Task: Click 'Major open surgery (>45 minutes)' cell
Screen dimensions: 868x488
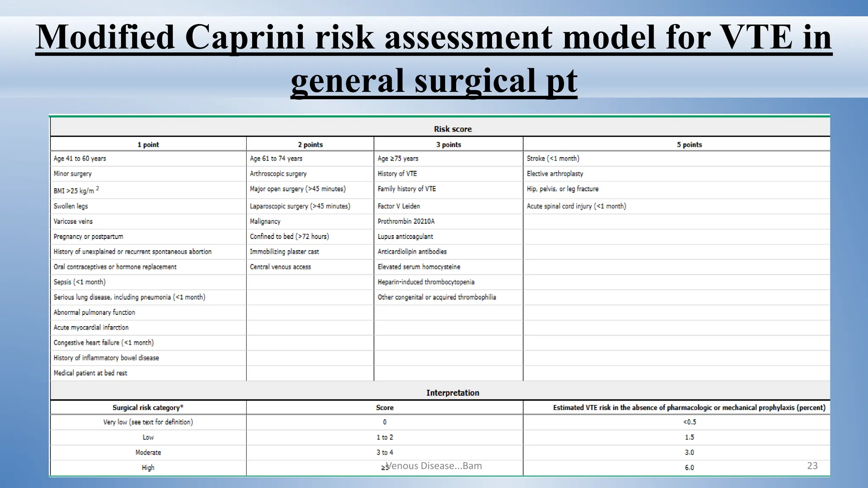Action: pos(298,189)
